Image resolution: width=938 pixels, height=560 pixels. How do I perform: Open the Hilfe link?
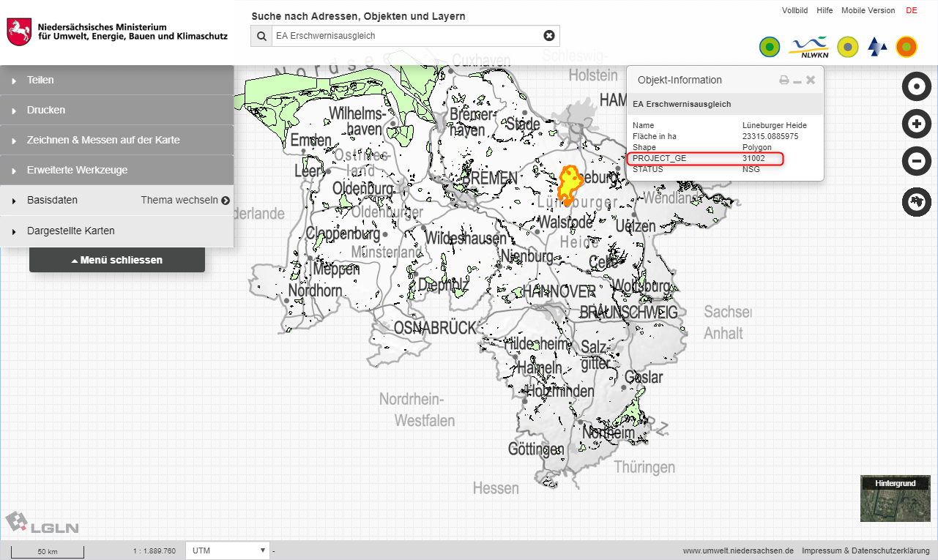tap(825, 10)
